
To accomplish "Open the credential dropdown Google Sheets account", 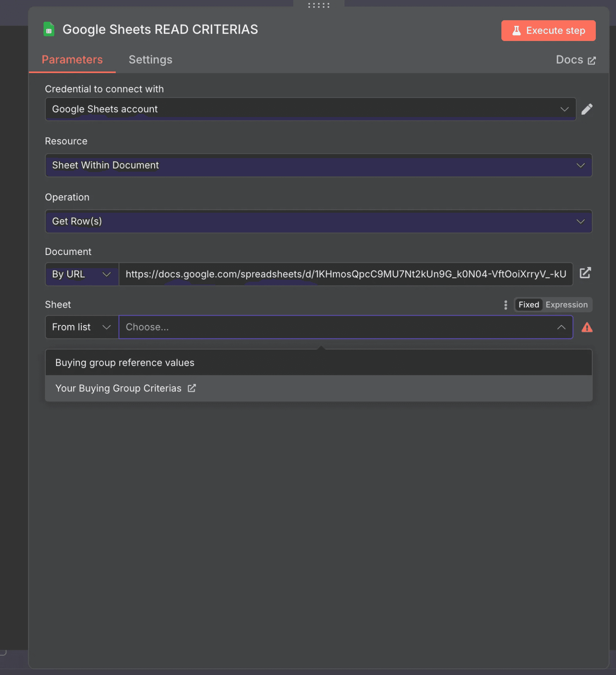I will click(310, 109).
